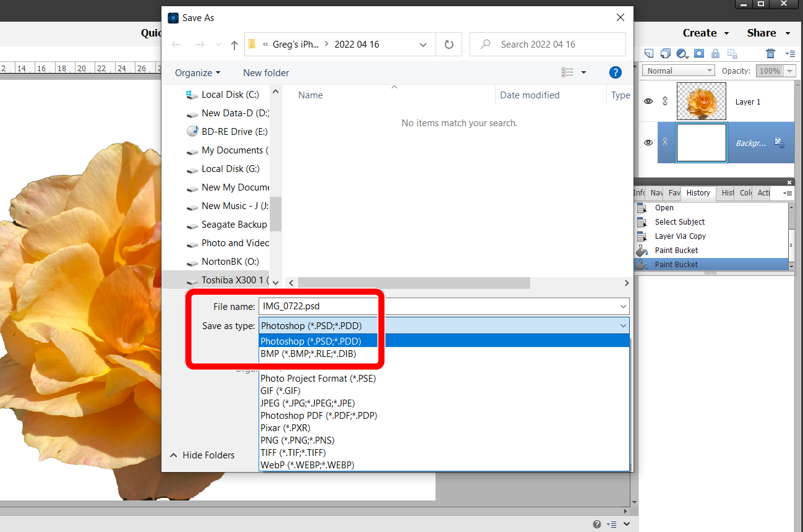The image size is (803, 532).
Task: Click the Hide Folders control
Action: click(x=202, y=455)
